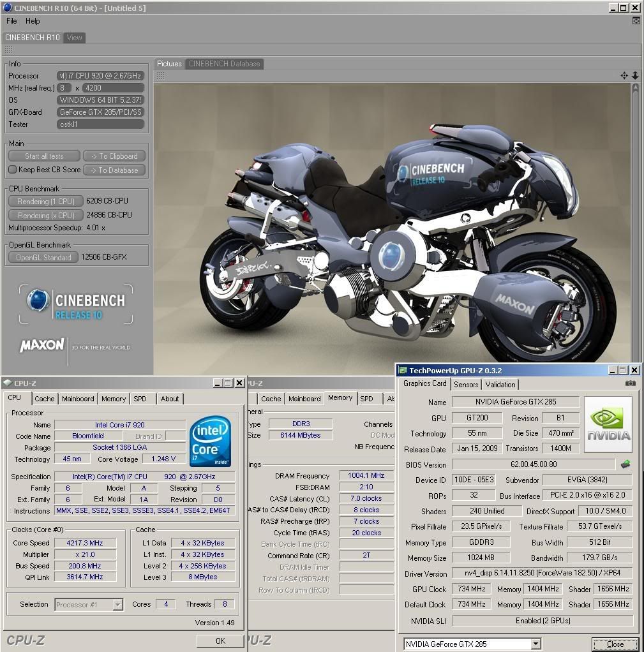This screenshot has height=652, width=644.
Task: Open the Sensors tab in GPU-Z
Action: pyautogui.click(x=466, y=384)
